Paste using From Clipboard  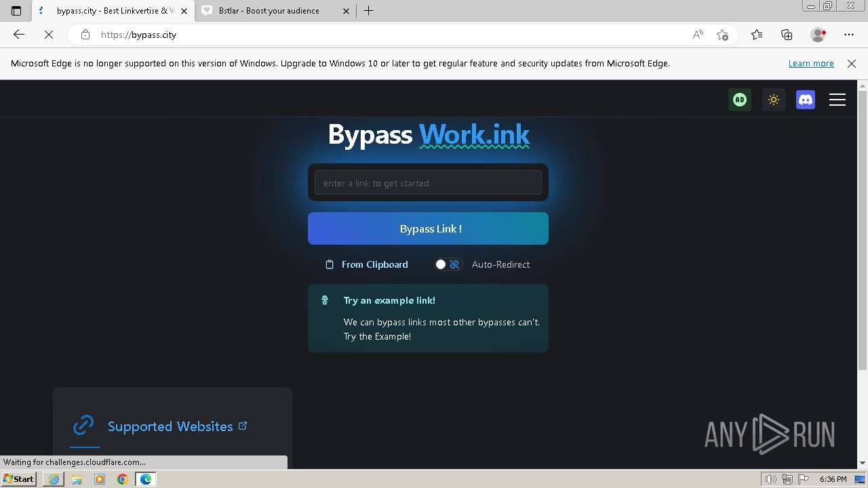click(367, 264)
